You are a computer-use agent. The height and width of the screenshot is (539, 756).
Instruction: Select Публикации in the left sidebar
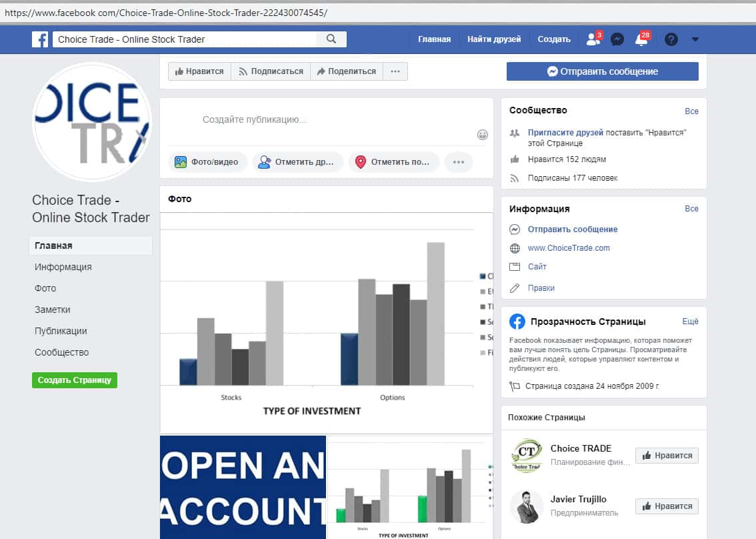(61, 331)
